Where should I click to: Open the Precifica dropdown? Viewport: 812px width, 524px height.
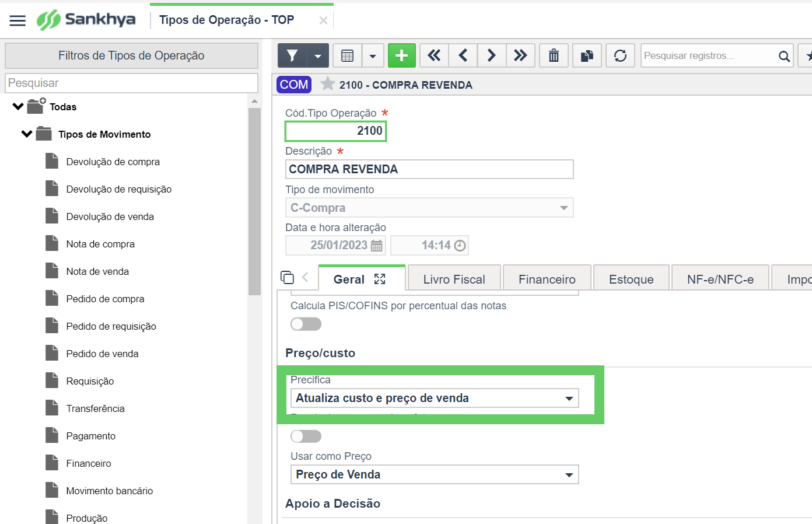(x=435, y=398)
